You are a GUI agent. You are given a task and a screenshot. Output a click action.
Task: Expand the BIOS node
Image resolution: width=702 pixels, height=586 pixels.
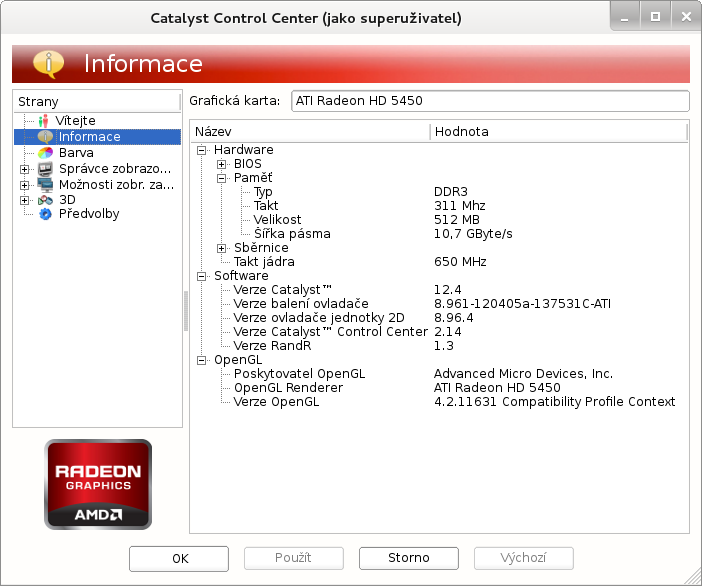[x=221, y=164]
